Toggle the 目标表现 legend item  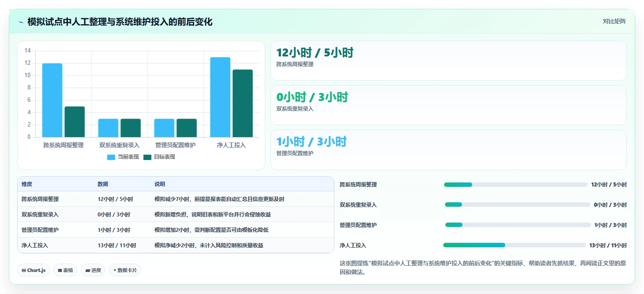[x=159, y=157]
